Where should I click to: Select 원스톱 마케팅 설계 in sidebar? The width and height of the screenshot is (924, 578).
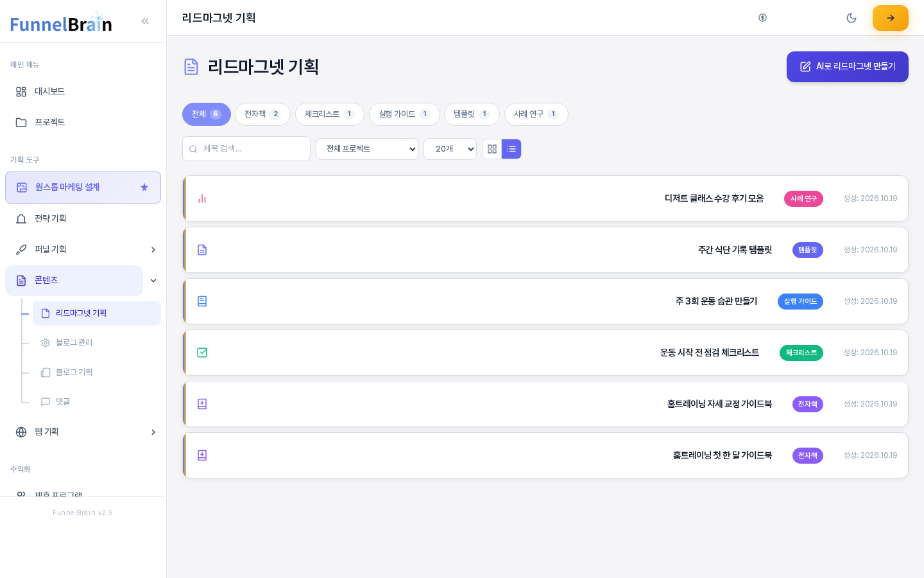[x=83, y=188]
